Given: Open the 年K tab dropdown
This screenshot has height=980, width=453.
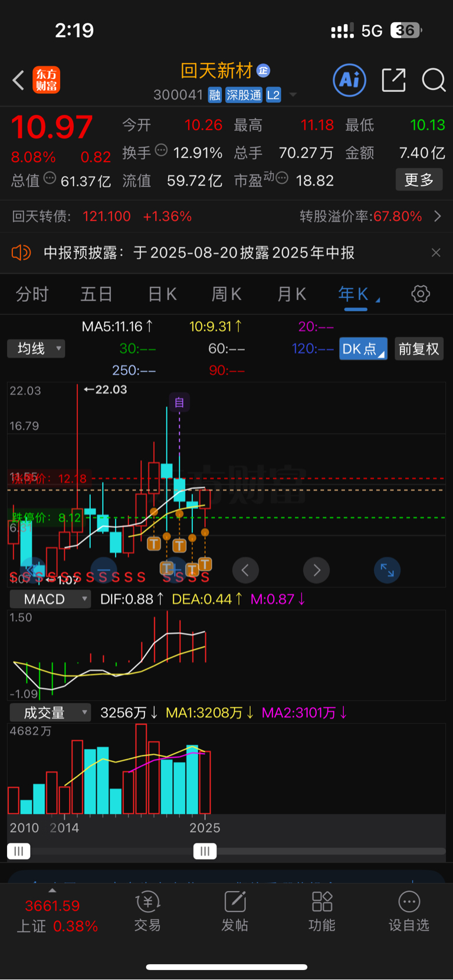Looking at the screenshot, I should point(358,294).
